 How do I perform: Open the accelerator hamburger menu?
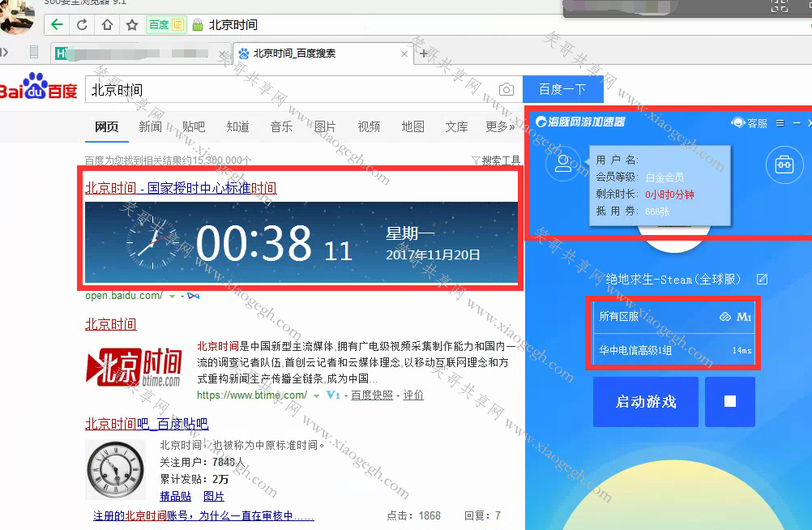point(780,123)
